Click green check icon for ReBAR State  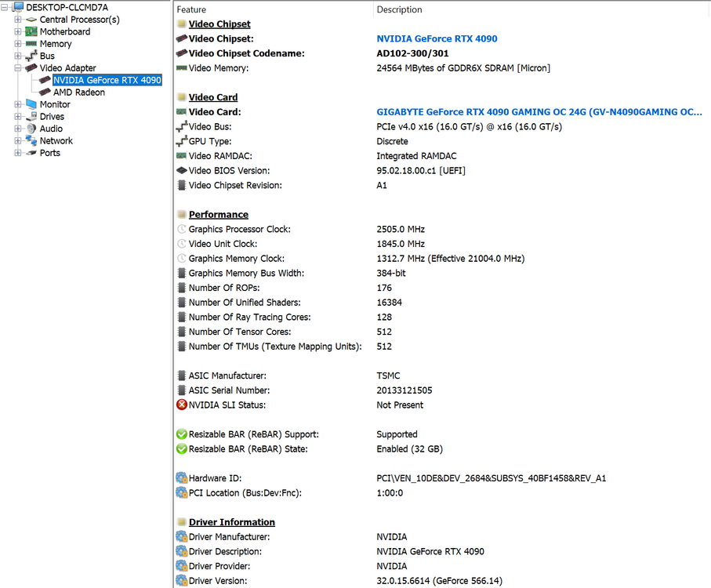(182, 448)
